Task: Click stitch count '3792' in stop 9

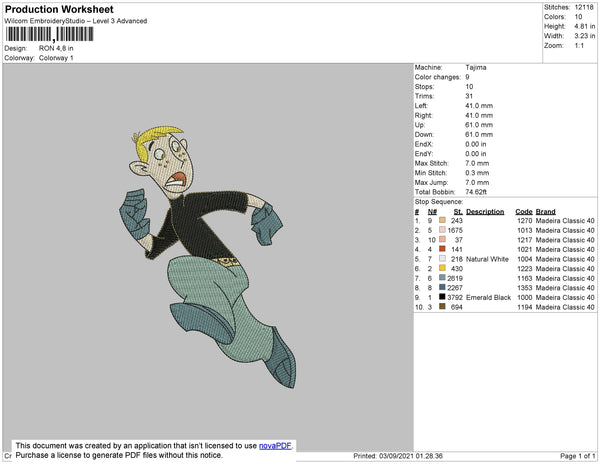Action: [455, 297]
